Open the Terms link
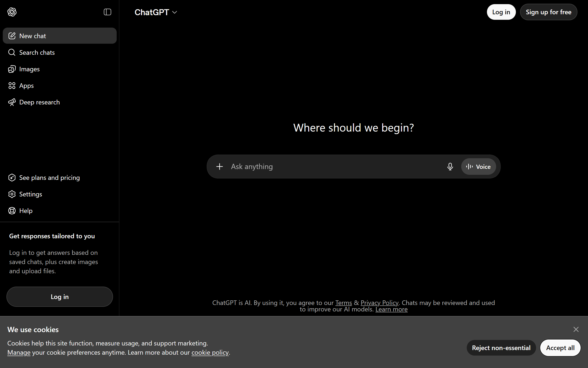 click(x=343, y=302)
